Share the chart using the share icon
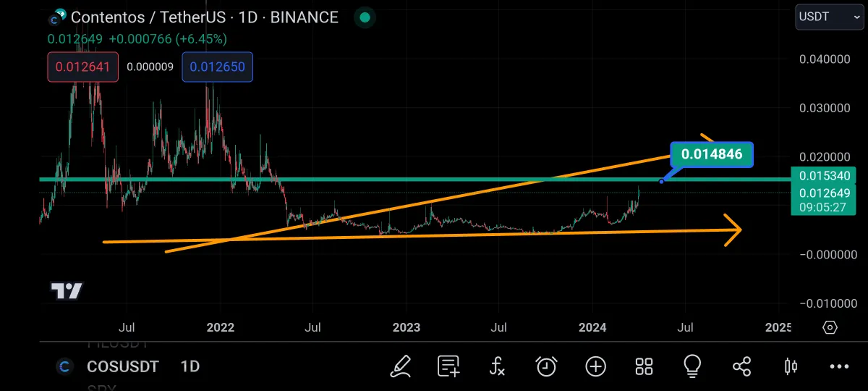The image size is (868, 391). pos(742,366)
